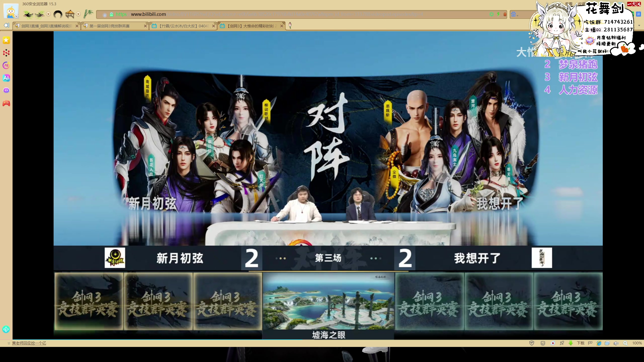Switch browser kernel via IE icon

click(599, 343)
